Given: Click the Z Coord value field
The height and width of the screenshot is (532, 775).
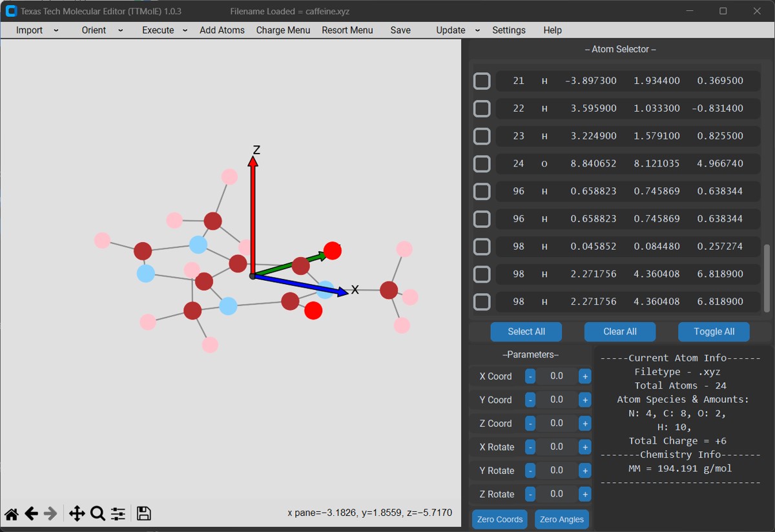Looking at the screenshot, I should (557, 424).
